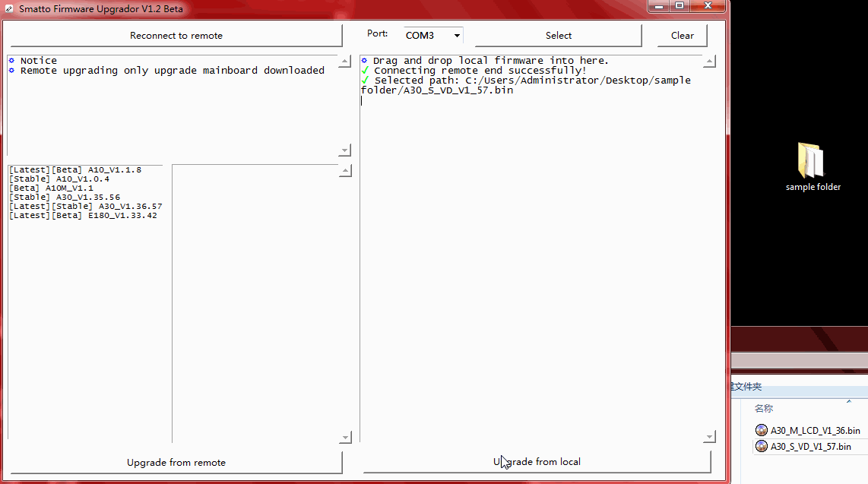Click Upgrade from remote button
Image resolution: width=868 pixels, height=484 pixels.
(176, 463)
